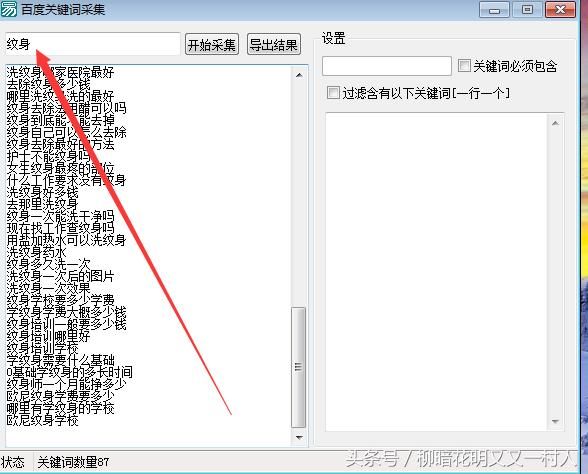The height and width of the screenshot is (474, 588).
Task: Select the row 学纹身学费大概多少钱
Action: coord(66,312)
